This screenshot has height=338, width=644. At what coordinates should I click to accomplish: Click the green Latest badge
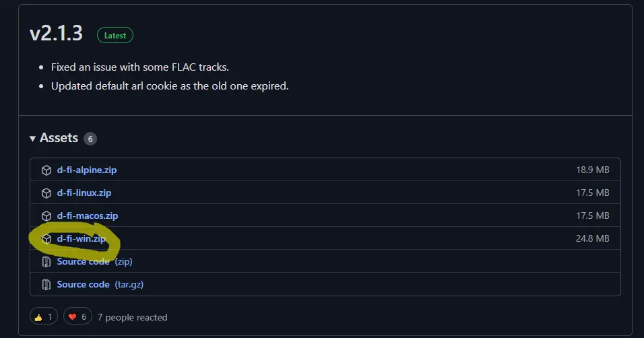point(115,36)
